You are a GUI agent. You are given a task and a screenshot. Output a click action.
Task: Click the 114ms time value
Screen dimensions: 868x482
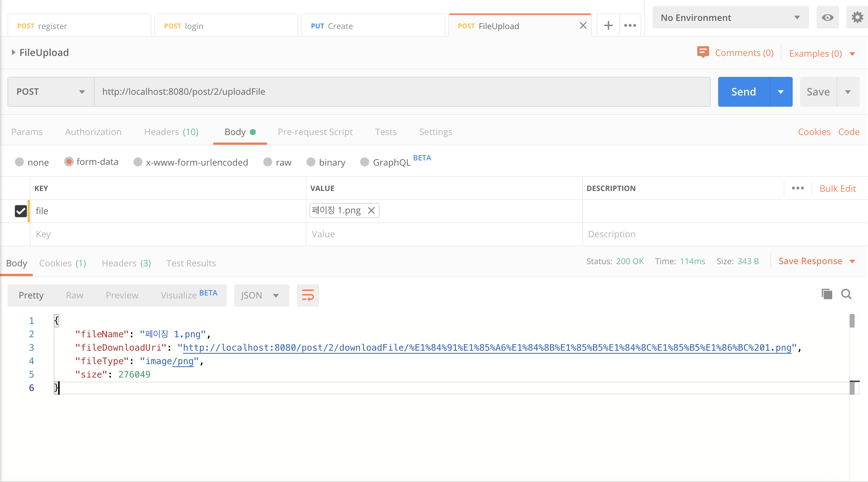click(692, 261)
